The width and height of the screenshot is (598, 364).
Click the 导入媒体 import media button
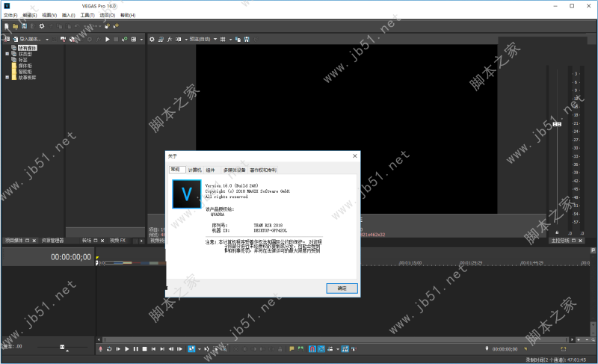coord(27,40)
